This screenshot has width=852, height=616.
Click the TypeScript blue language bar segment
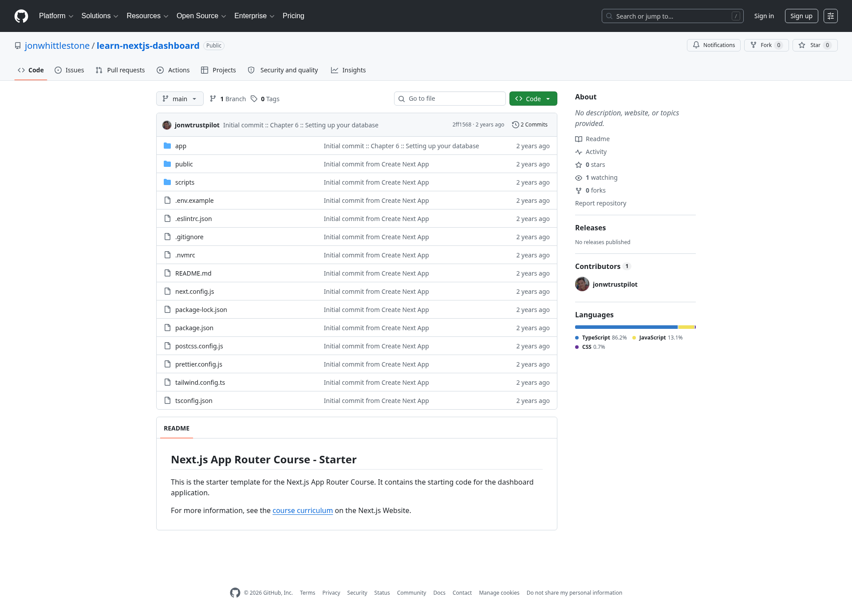pos(626,327)
